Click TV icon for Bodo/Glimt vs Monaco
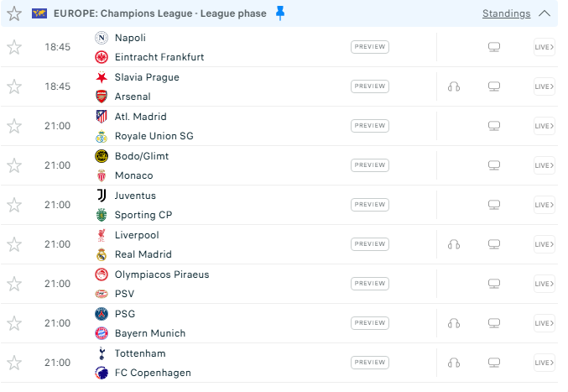Viewport: 568px width, 392px height. [x=494, y=165]
